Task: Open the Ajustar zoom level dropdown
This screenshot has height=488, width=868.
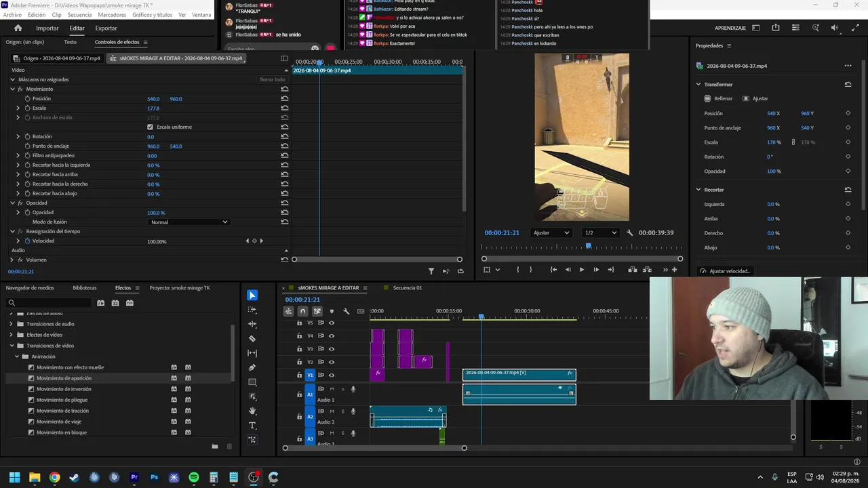Action: tap(551, 232)
